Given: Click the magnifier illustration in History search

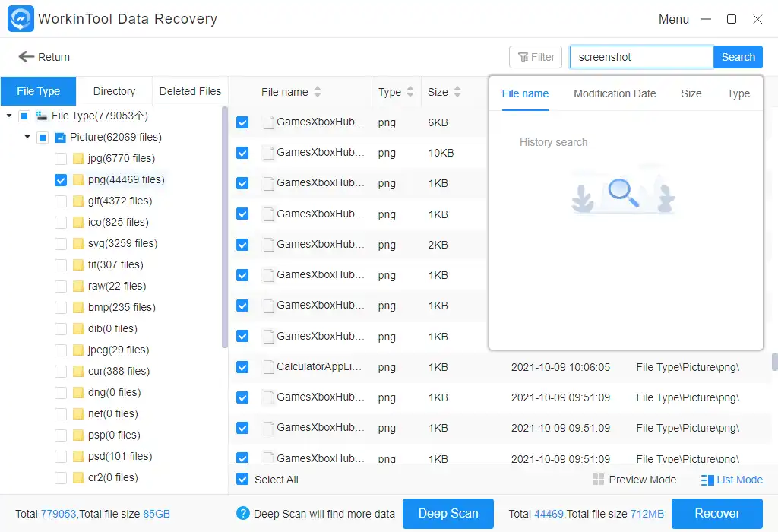Looking at the screenshot, I should pos(623,193).
